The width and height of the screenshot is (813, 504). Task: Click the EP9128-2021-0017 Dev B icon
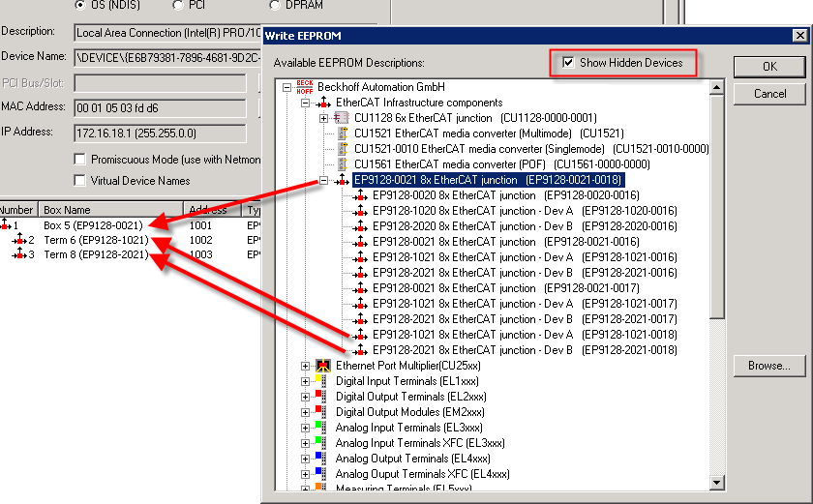pyautogui.click(x=360, y=320)
